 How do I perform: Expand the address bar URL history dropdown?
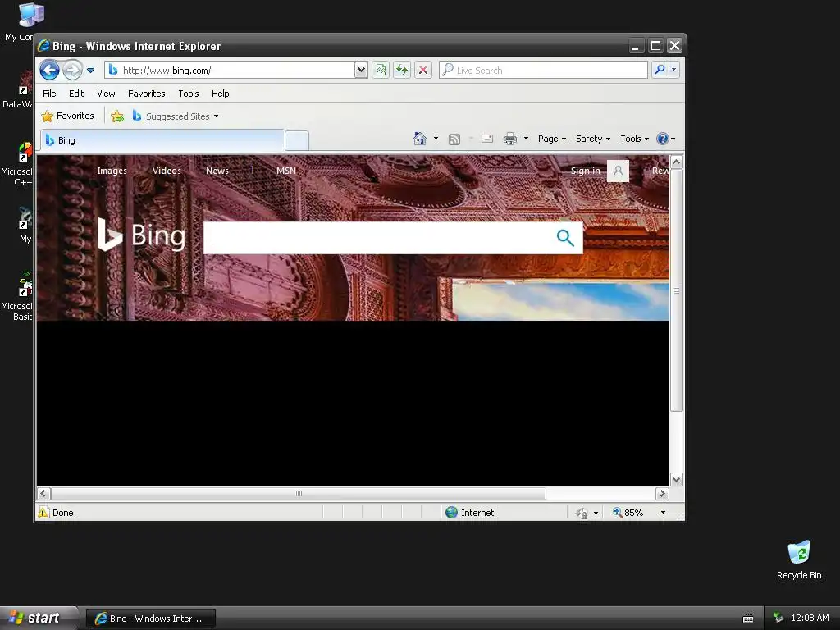(361, 71)
